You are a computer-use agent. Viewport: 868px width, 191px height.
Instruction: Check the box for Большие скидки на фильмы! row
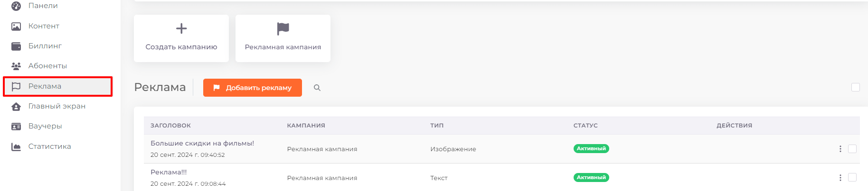(x=852, y=149)
